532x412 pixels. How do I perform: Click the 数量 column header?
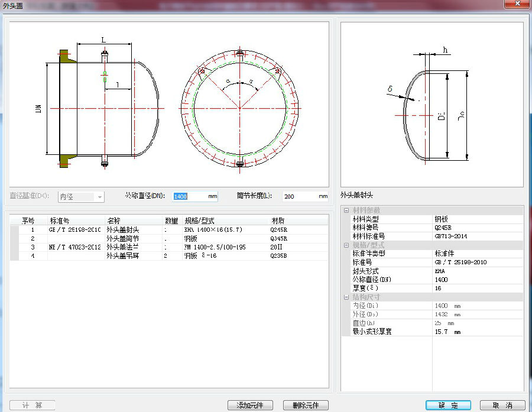[172, 221]
